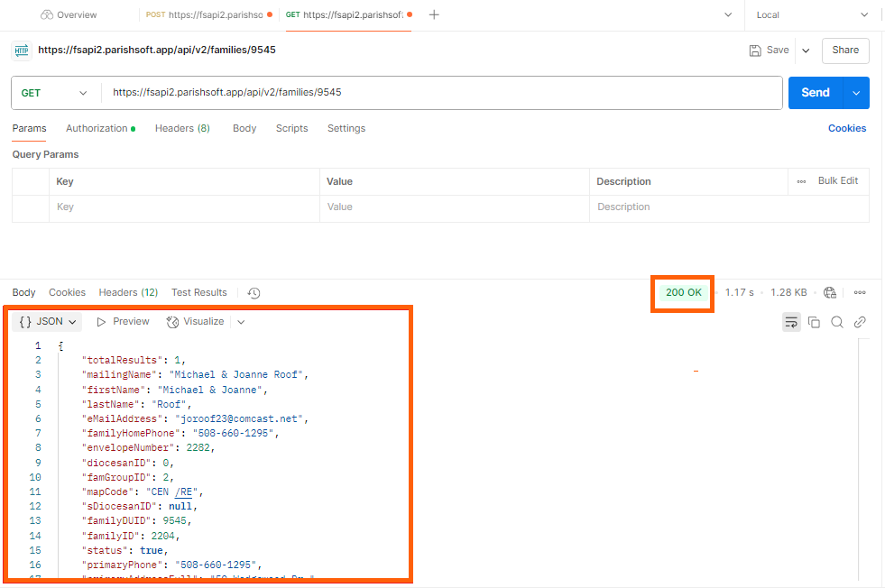Open the GET method dropdown
885x588 pixels.
point(55,93)
